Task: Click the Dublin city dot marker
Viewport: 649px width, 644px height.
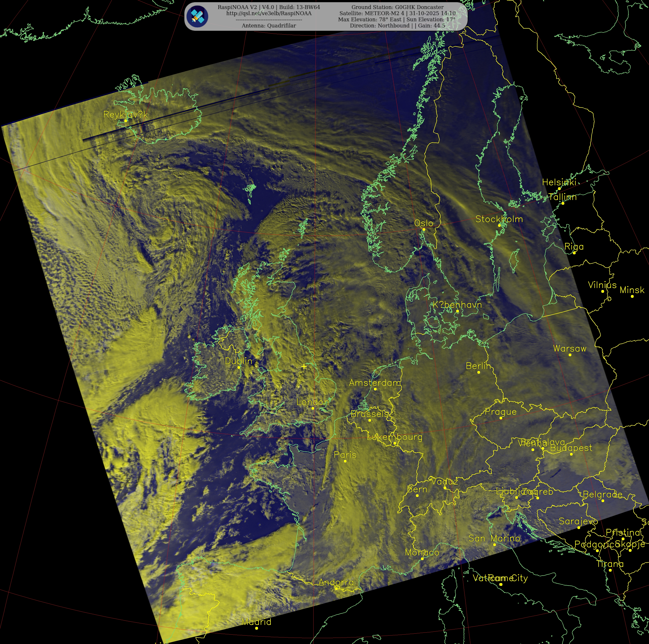Action: coord(239,367)
